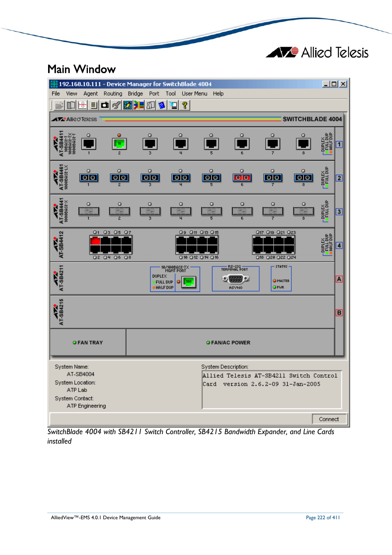
Task: Click the Connect button
Action: point(329,419)
